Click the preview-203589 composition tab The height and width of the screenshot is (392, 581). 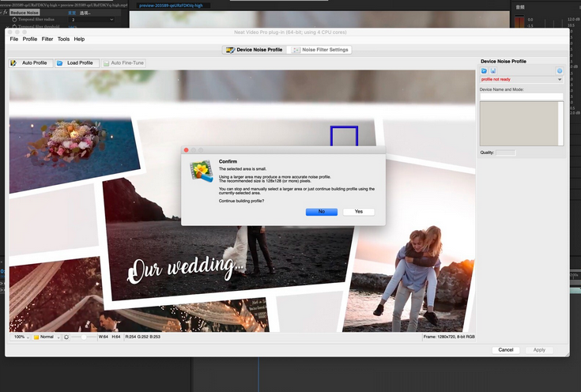[x=171, y=6]
